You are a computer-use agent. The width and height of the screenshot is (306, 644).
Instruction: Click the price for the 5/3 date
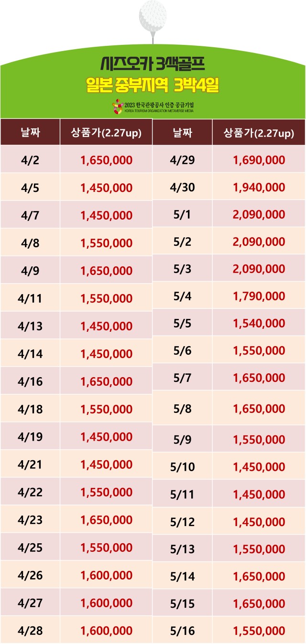[259, 269]
